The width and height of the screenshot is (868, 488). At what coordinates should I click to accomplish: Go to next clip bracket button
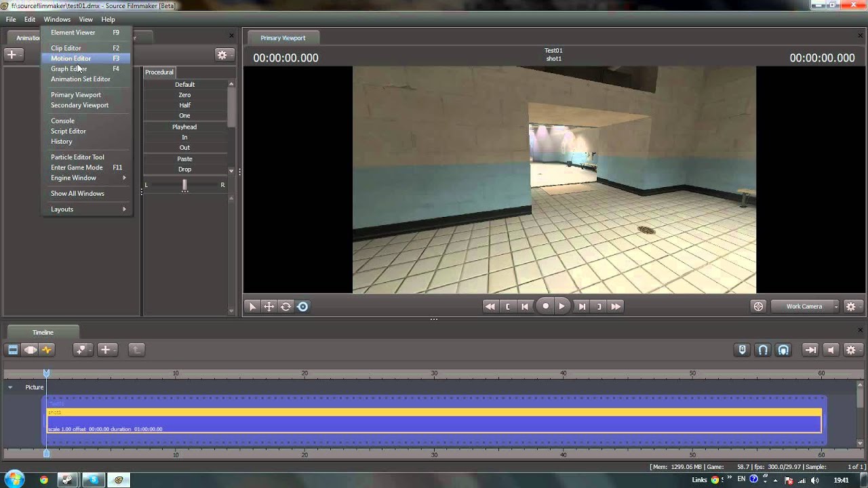[599, 306]
